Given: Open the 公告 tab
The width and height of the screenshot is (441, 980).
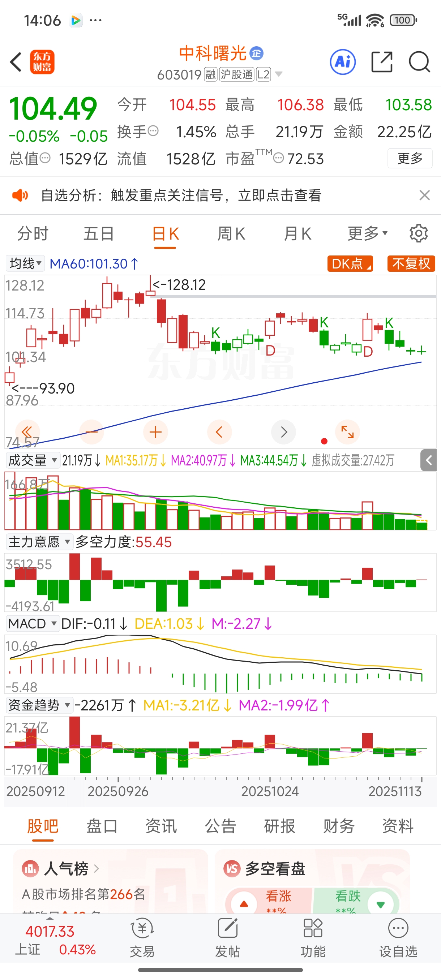Looking at the screenshot, I should coord(220,826).
